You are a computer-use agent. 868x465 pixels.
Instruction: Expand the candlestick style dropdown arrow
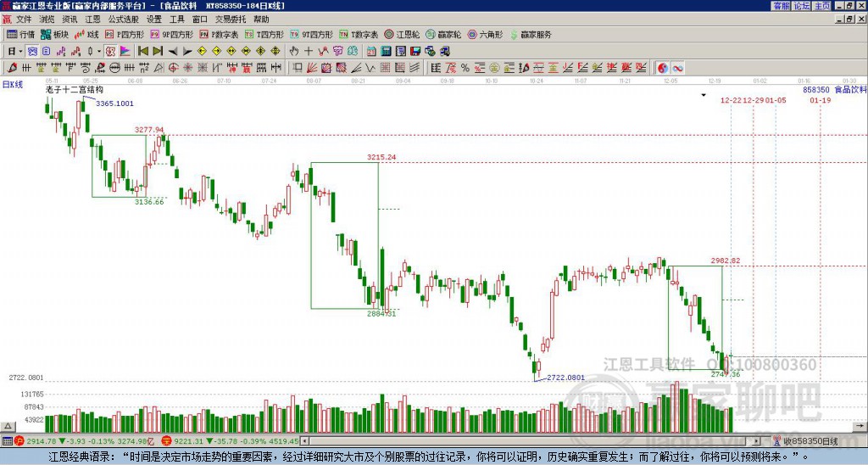coord(99,52)
